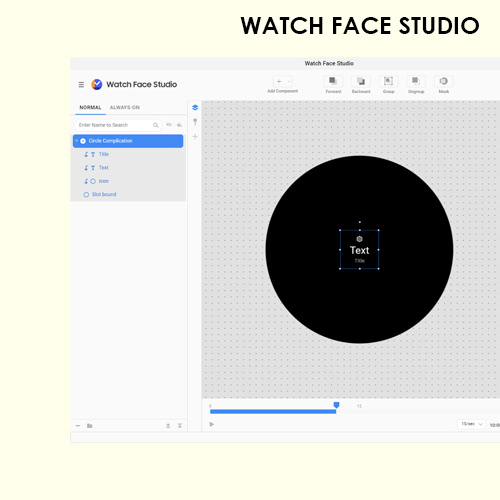500x500 pixels.
Task: Select the Icon layer
Action: click(x=128, y=181)
